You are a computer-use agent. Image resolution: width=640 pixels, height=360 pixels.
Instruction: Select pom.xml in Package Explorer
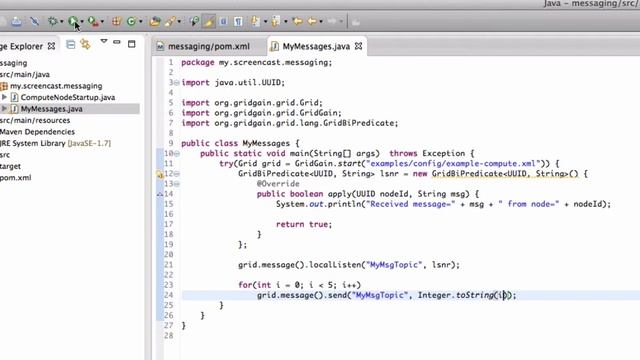[16, 177]
